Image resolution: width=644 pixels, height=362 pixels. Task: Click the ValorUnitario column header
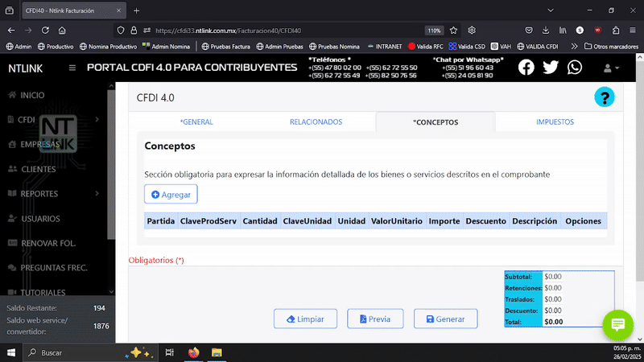point(397,220)
